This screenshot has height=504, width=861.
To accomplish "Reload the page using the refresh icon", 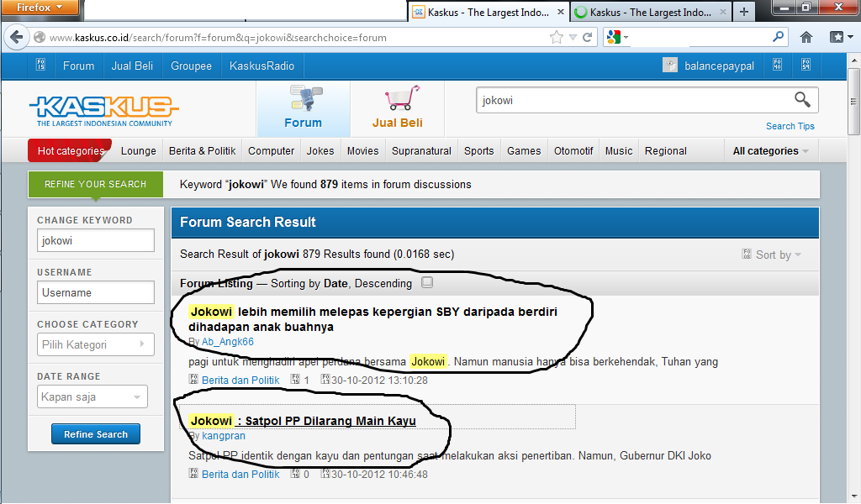I will (588, 38).
